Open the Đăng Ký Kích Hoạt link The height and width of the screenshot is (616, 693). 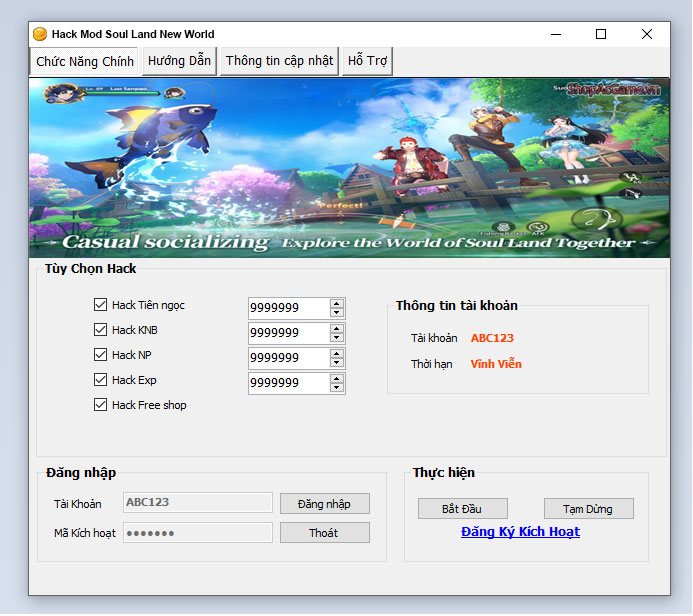click(520, 532)
